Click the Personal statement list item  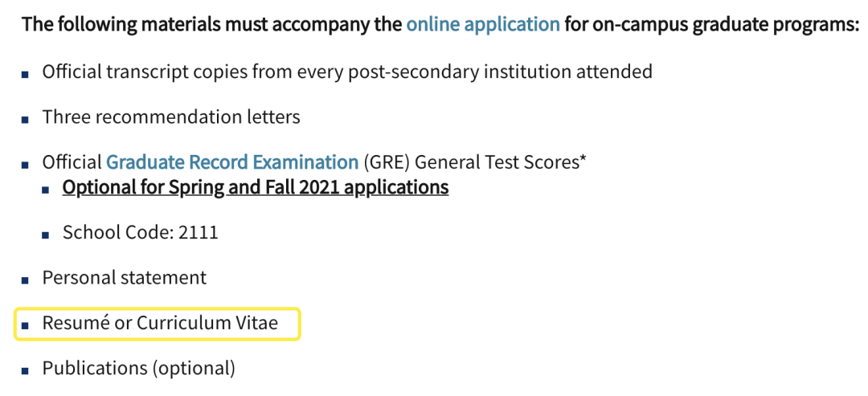124,278
